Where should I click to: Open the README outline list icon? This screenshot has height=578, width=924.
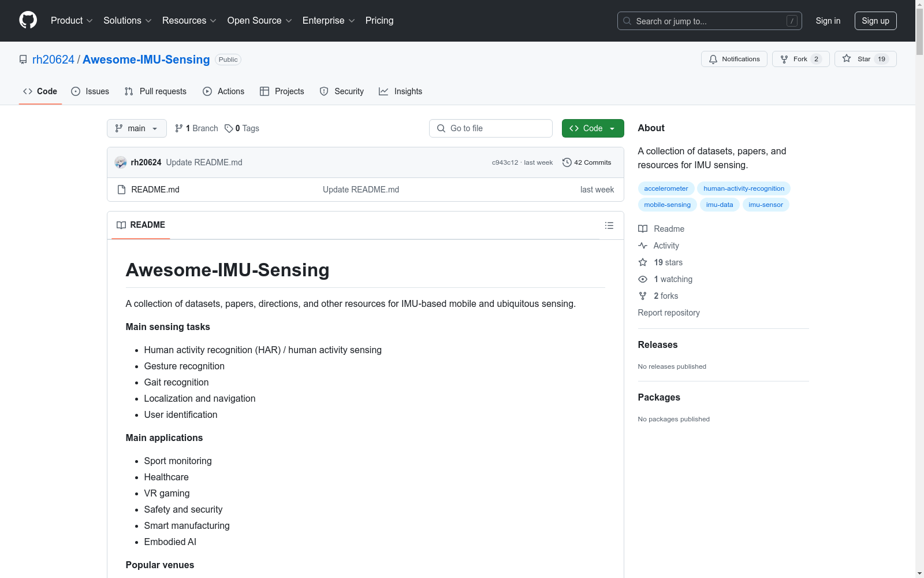(609, 225)
